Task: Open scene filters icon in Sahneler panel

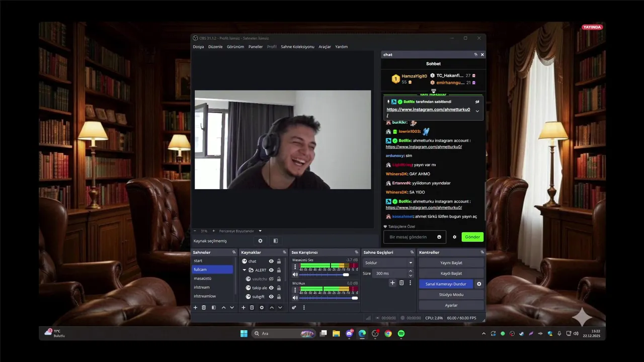Action: [x=213, y=307]
